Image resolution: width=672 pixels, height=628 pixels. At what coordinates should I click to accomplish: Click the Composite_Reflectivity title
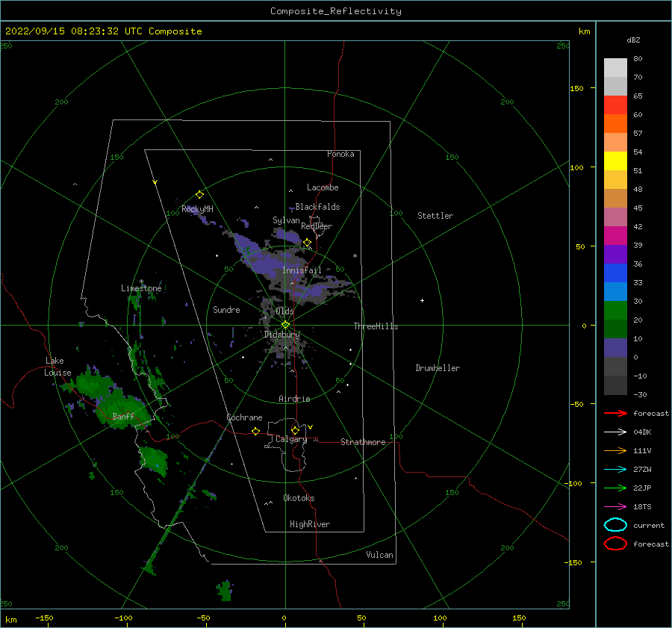click(x=336, y=11)
